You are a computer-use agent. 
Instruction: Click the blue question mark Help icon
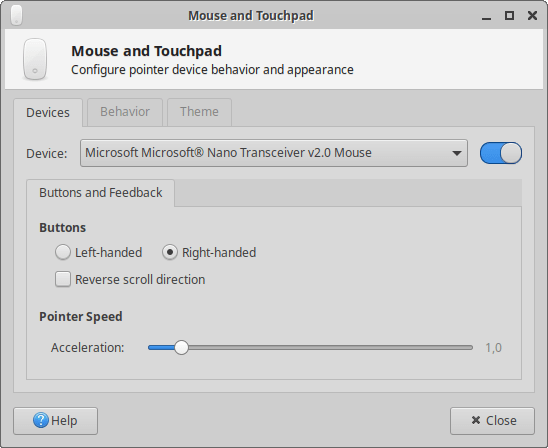[x=41, y=420]
